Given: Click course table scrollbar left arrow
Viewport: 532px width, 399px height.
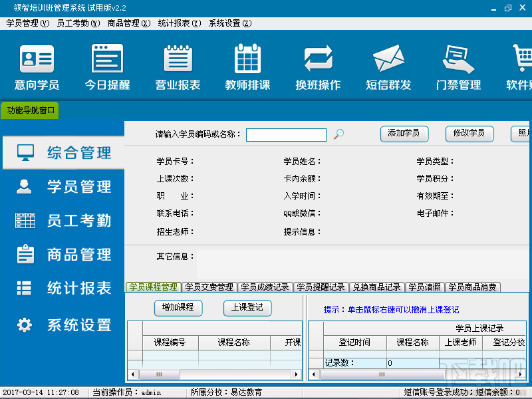Looking at the screenshot, I should point(132,374).
